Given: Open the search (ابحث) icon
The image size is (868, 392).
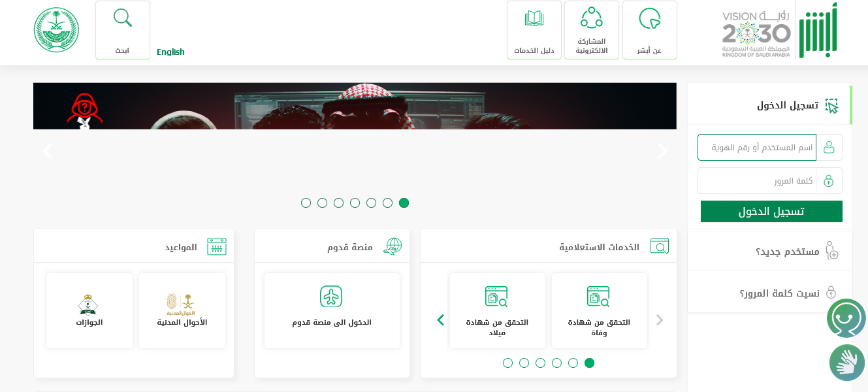Looking at the screenshot, I should (x=123, y=30).
